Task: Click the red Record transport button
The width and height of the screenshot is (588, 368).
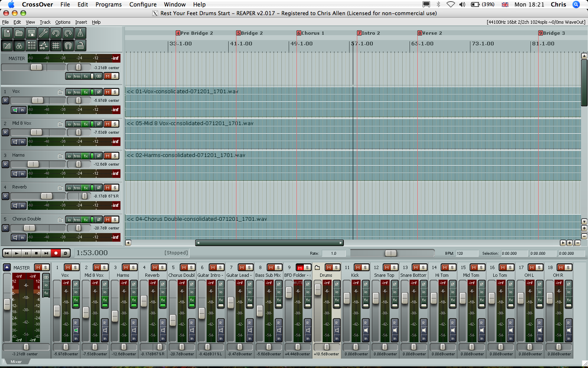Action: [56, 253]
